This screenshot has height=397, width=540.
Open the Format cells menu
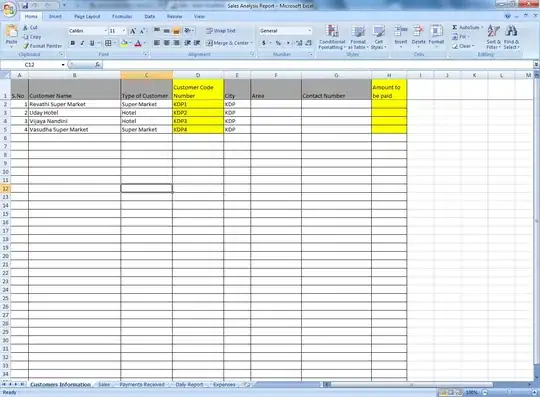click(436, 36)
